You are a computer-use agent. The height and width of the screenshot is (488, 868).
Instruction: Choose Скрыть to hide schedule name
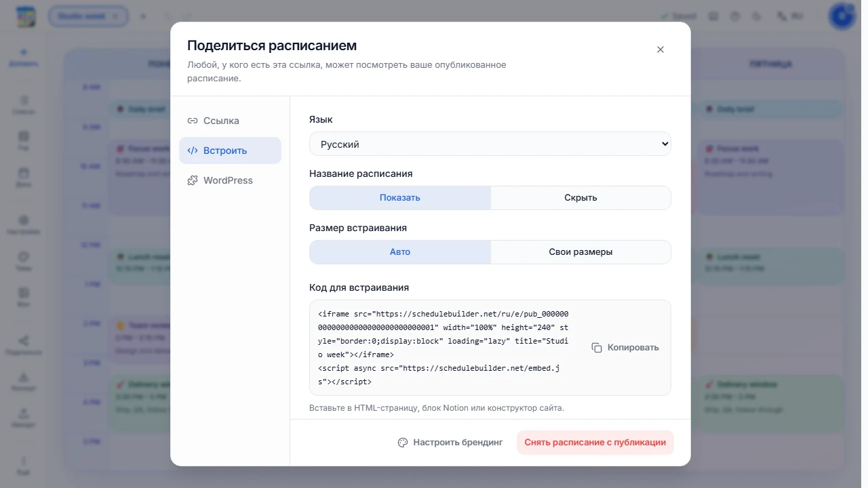point(580,198)
